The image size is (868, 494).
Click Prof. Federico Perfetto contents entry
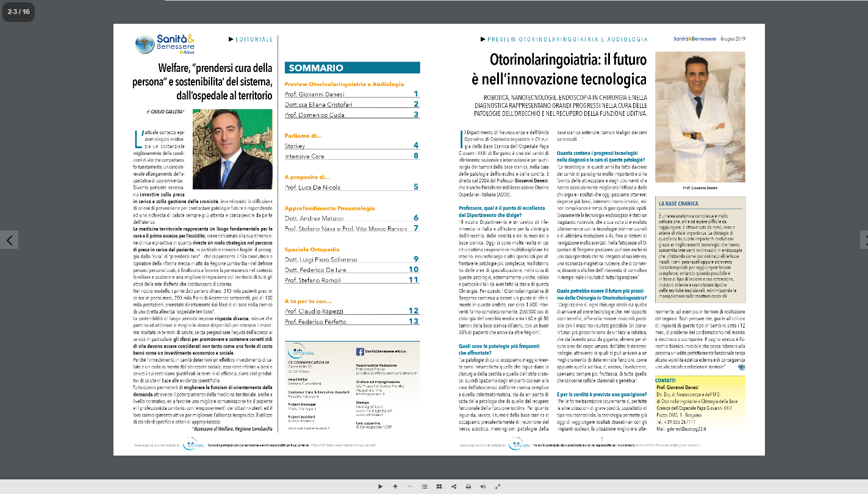(317, 321)
